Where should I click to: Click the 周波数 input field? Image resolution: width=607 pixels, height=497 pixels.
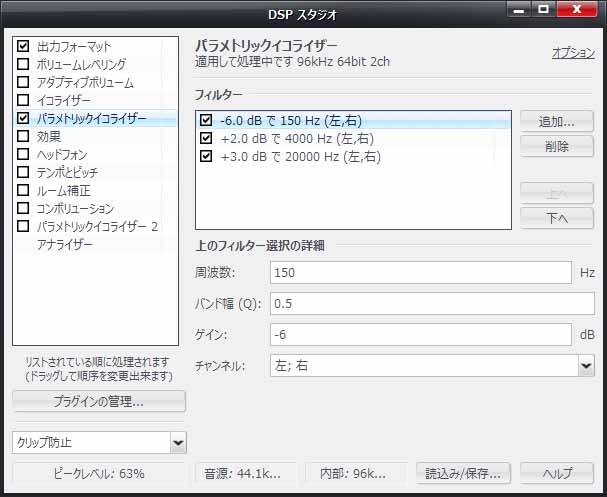coord(421,272)
